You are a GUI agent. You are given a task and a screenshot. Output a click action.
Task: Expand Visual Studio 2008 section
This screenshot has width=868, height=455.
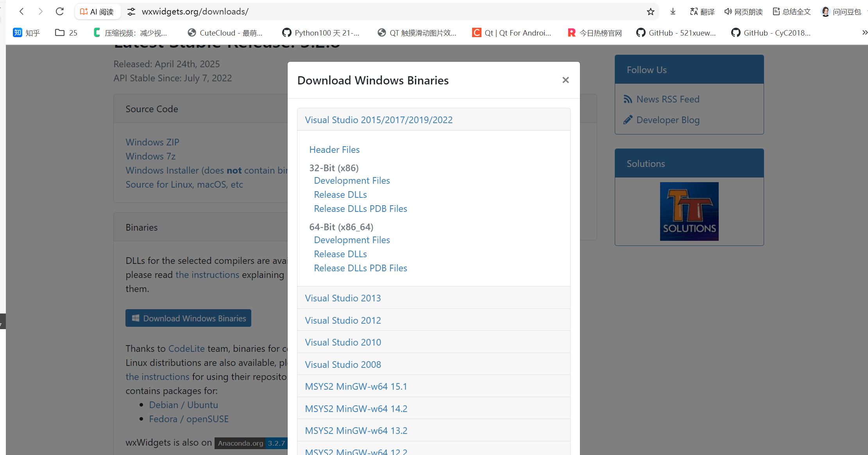click(342, 364)
